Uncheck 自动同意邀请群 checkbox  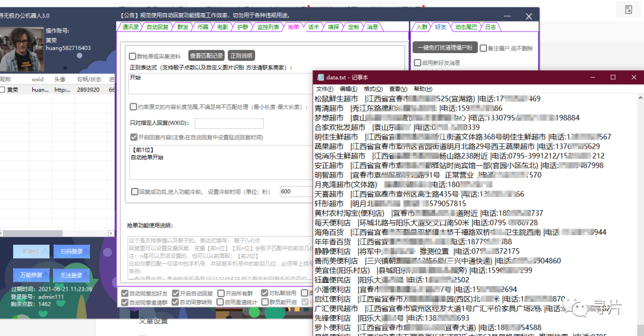pos(125,302)
